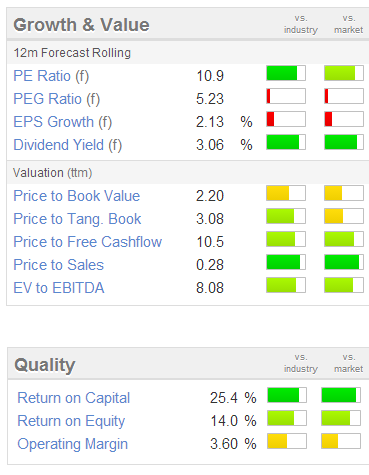The height and width of the screenshot is (475, 369).
Task: Open the Operating Margin link
Action: point(73,444)
